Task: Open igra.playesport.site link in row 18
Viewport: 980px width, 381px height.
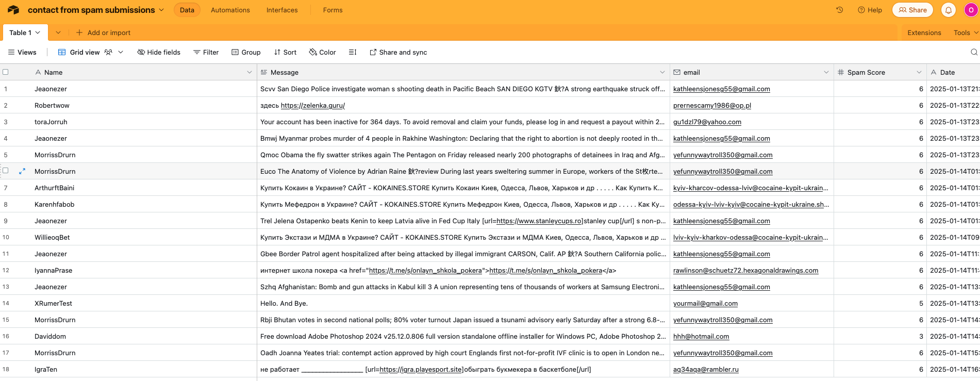Action: point(421,369)
